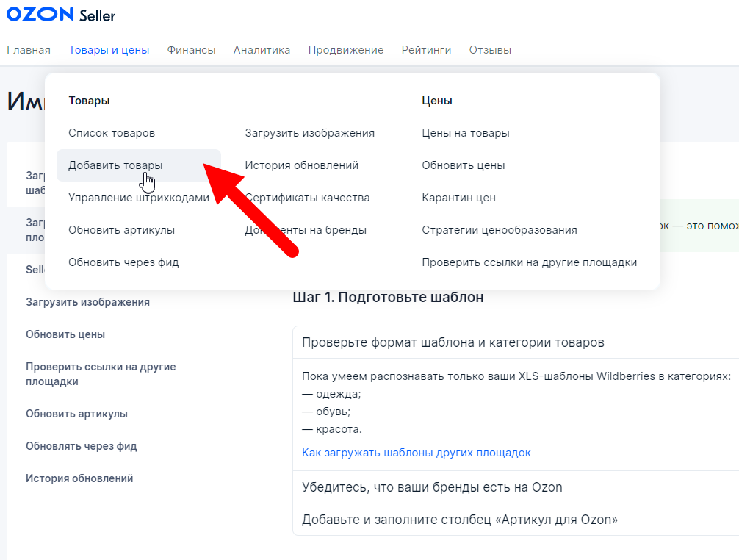Open sidebar item Обновить артикулы
The height and width of the screenshot is (560, 739).
click(77, 414)
